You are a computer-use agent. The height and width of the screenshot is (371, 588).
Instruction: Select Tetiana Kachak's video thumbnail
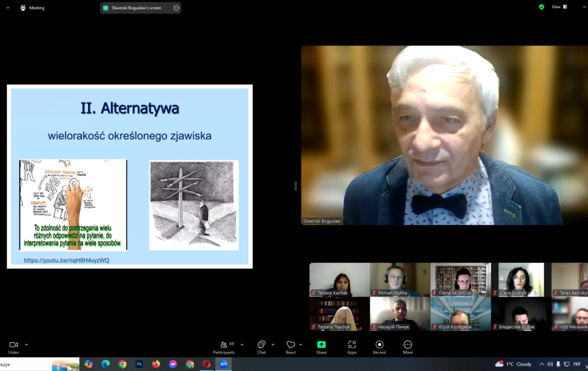coord(340,279)
